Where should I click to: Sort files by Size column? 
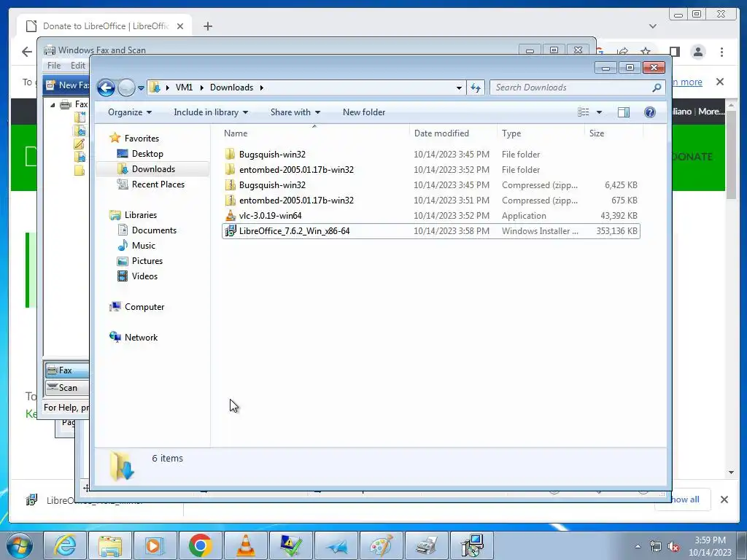[613, 133]
